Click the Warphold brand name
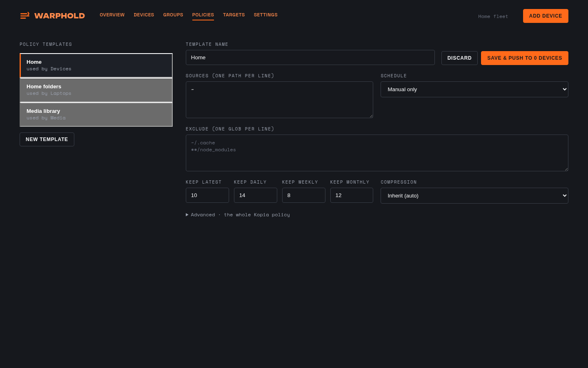Screen dimensions: 588x368 (x=60, y=16)
